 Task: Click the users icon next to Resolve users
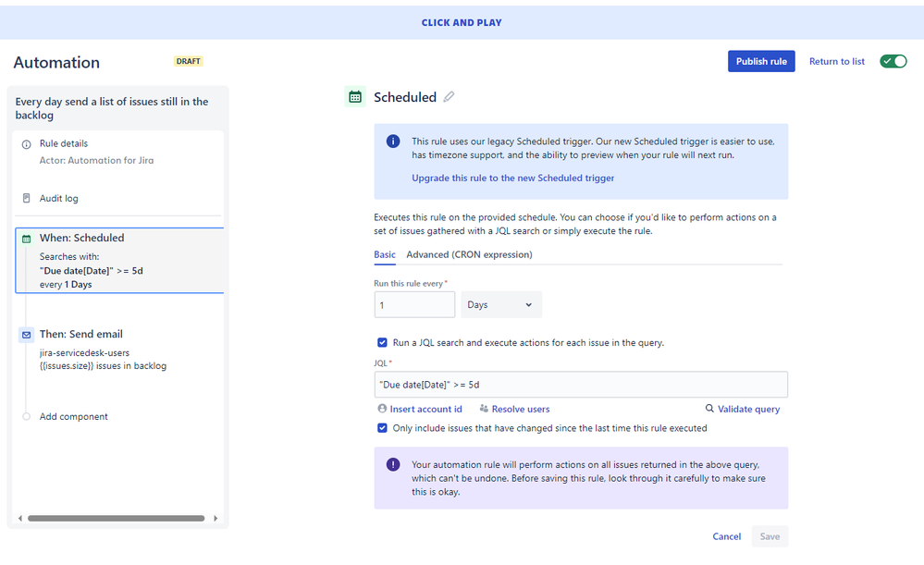coord(484,409)
